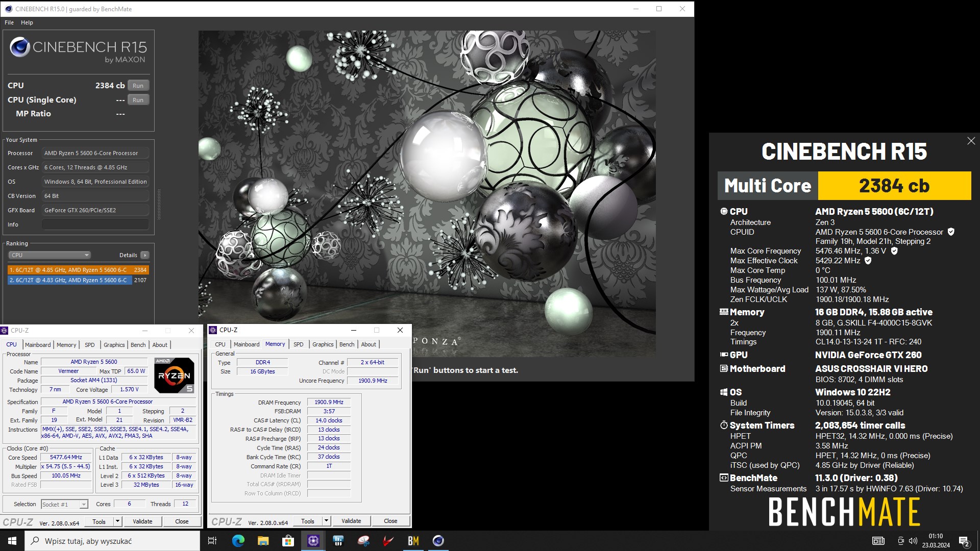
Task: Select ranking entry with score 2384
Action: click(78, 270)
